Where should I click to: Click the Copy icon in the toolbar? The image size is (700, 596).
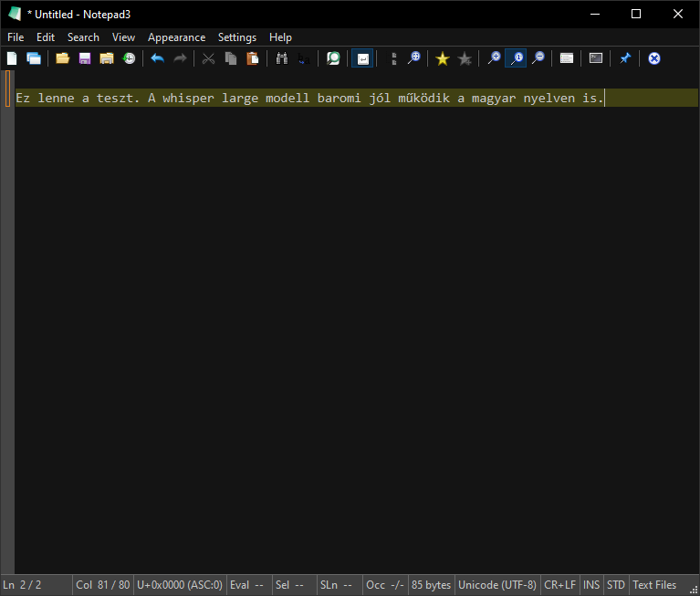click(x=231, y=58)
